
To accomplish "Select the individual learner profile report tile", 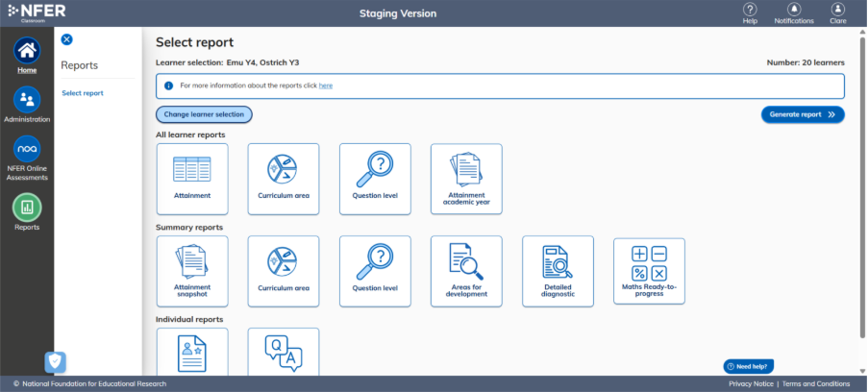I will point(192,353).
